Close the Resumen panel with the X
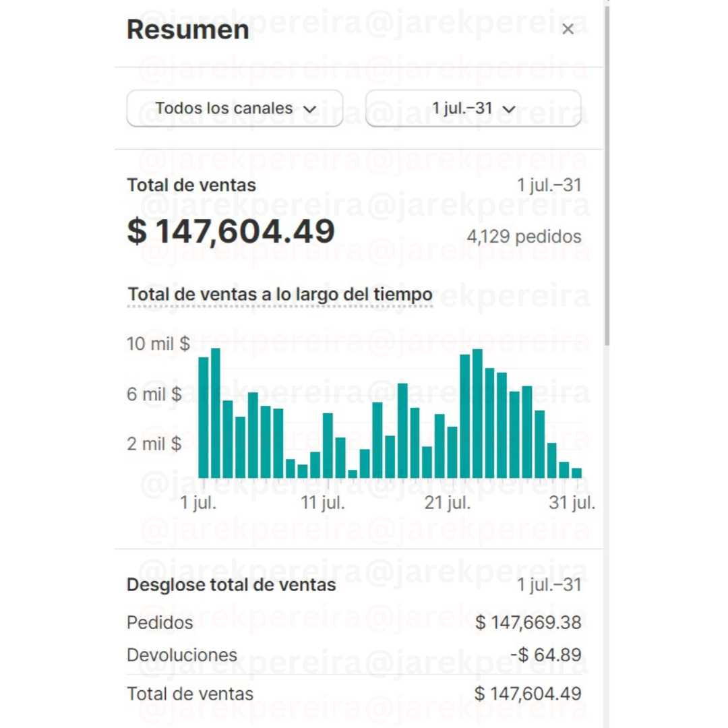Screen dimensions: 728x728 568,29
